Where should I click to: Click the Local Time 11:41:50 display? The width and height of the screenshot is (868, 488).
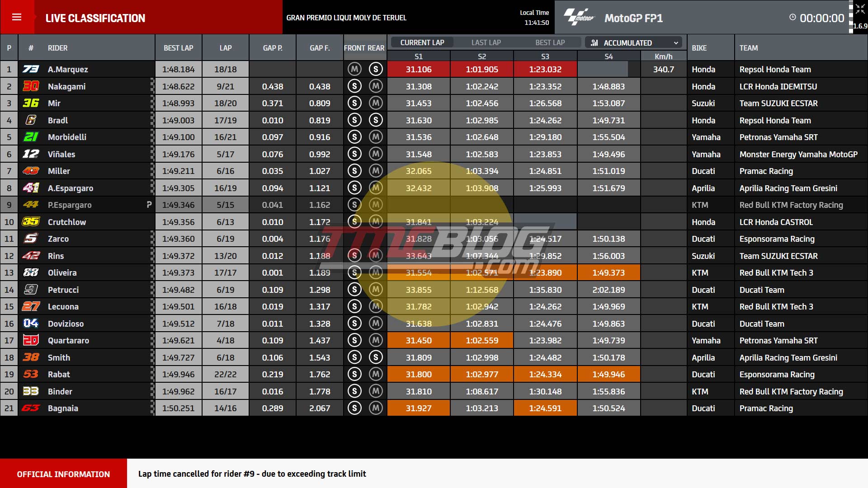[534, 18]
